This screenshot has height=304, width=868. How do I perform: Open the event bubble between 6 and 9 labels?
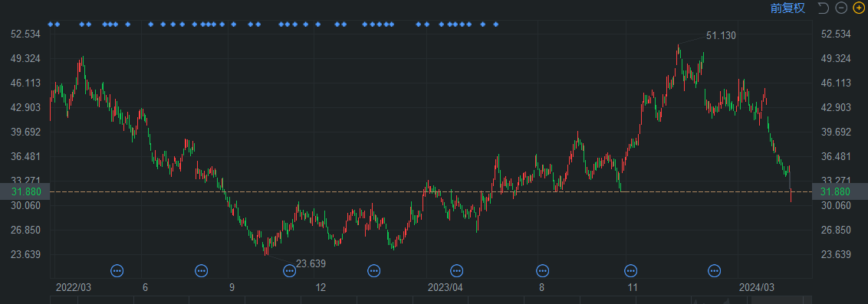coord(202,271)
